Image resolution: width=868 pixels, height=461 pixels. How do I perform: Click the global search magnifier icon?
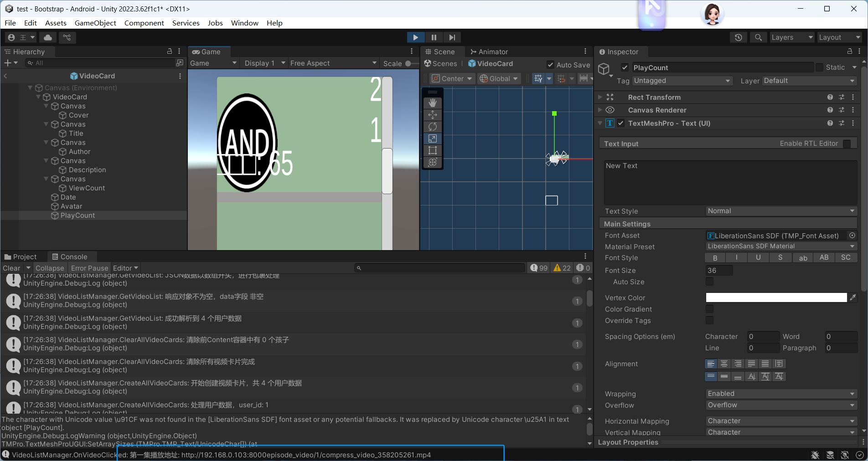(758, 37)
